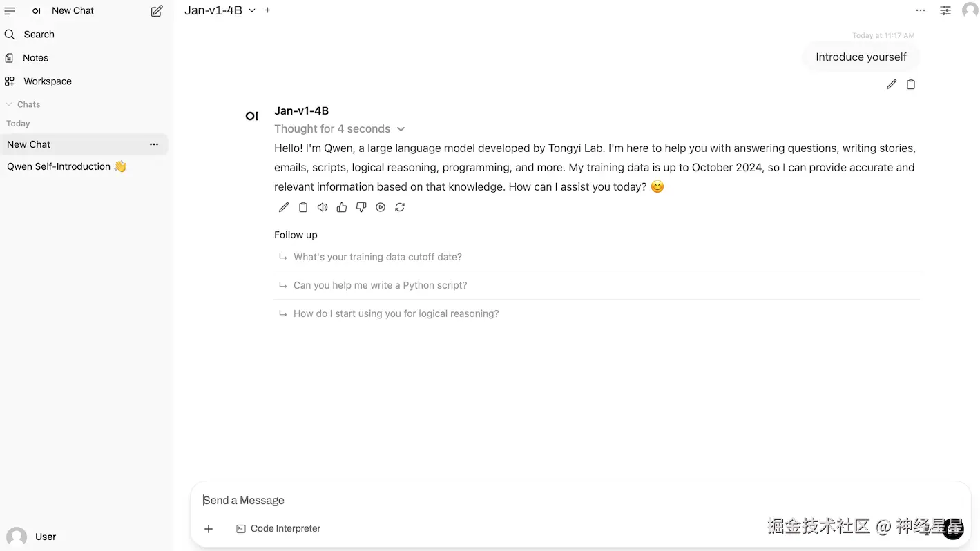Click follow-up about training data cutoff date
The image size is (980, 551).
(377, 257)
